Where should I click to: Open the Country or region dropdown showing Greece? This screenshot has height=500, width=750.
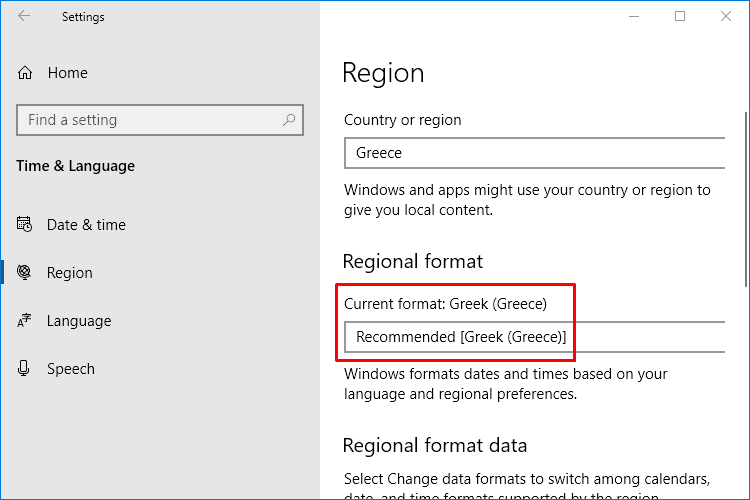(x=535, y=153)
